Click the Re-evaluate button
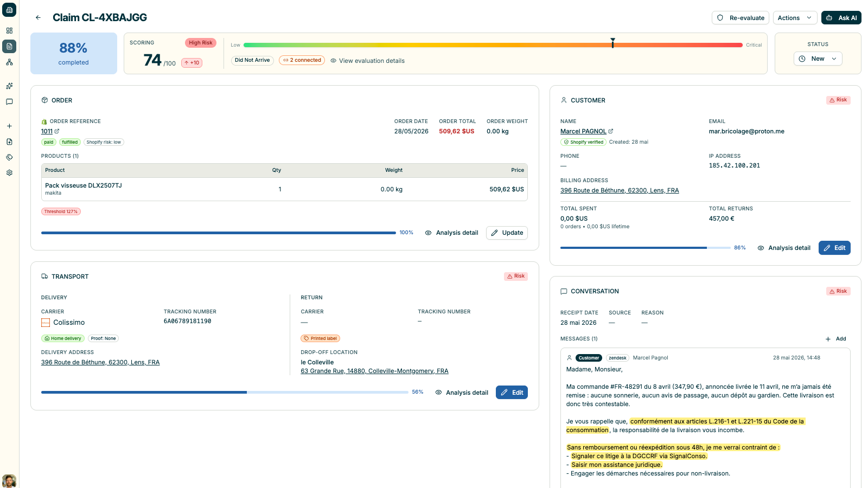868x488 pixels. [740, 18]
